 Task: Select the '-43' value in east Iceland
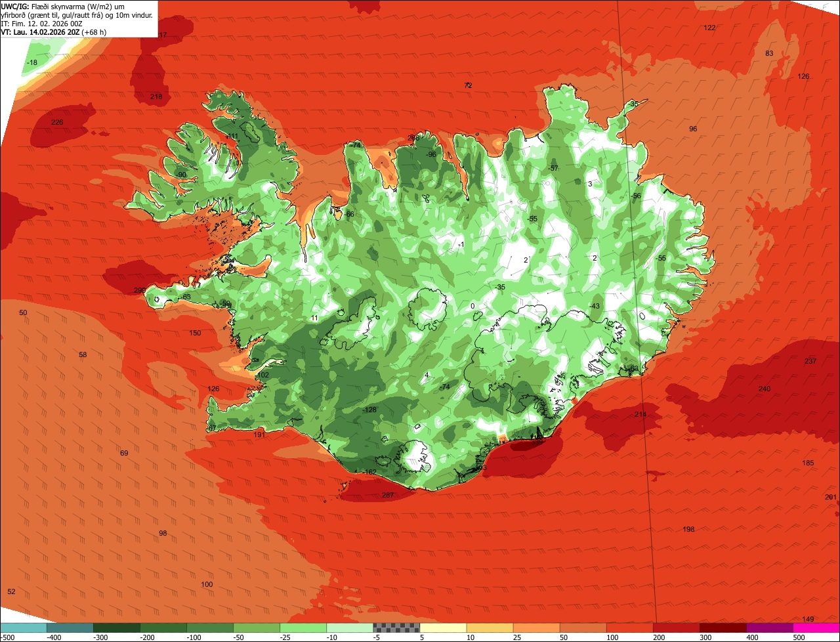595,306
